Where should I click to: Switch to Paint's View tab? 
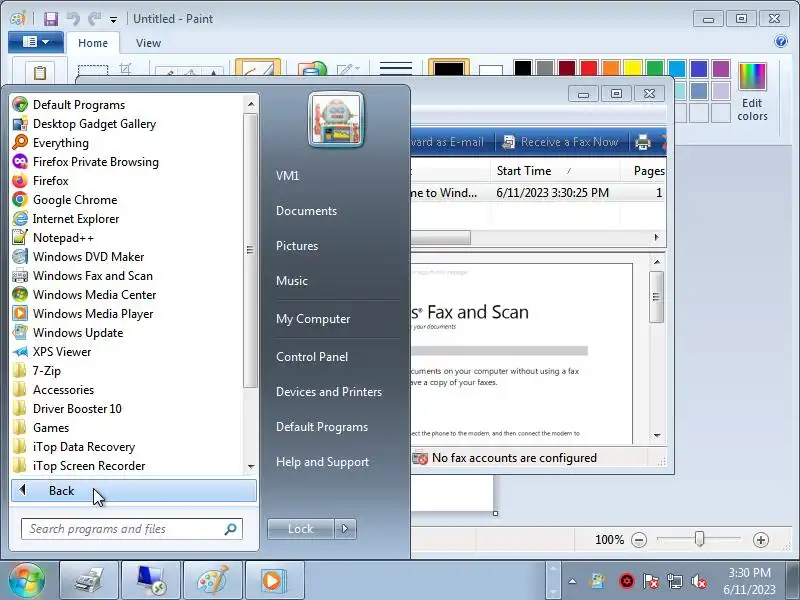(148, 43)
